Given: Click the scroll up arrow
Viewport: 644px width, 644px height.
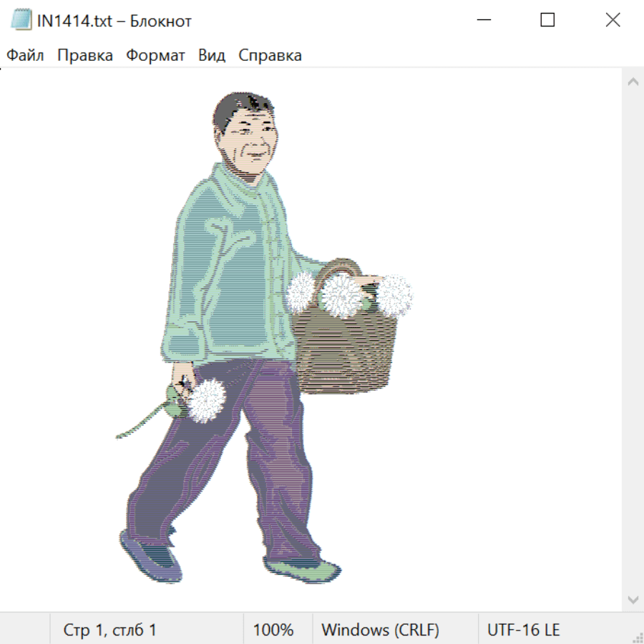Looking at the screenshot, I should 633,82.
